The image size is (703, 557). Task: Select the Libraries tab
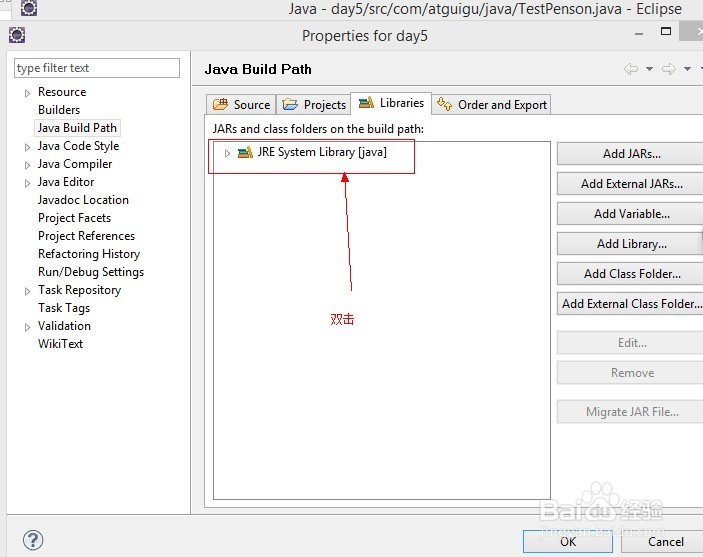coord(391,103)
